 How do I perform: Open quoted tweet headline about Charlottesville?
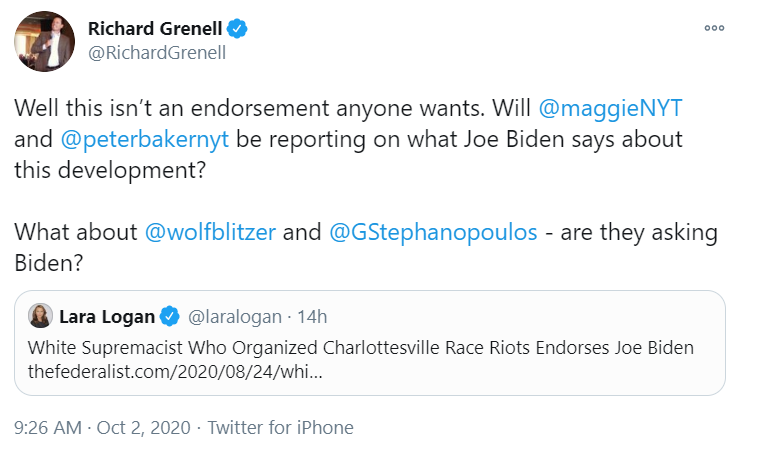coord(361,348)
